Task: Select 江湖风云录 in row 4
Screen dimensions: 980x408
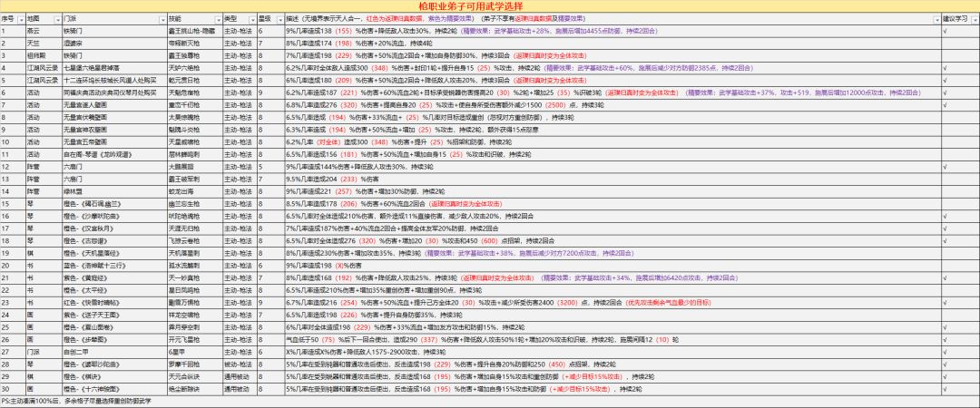Action: tap(44, 67)
